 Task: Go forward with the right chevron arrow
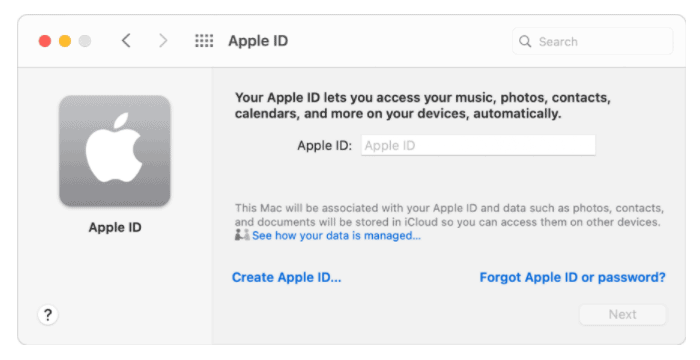point(163,41)
